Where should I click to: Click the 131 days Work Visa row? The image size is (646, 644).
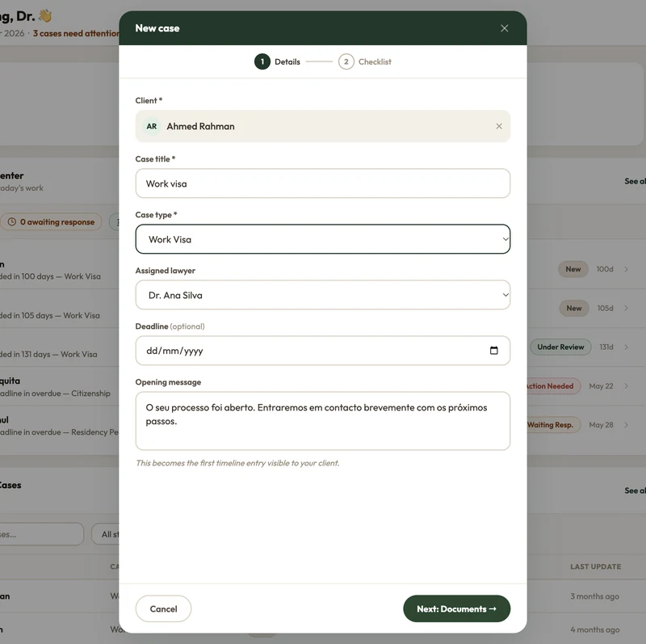pyautogui.click(x=59, y=347)
